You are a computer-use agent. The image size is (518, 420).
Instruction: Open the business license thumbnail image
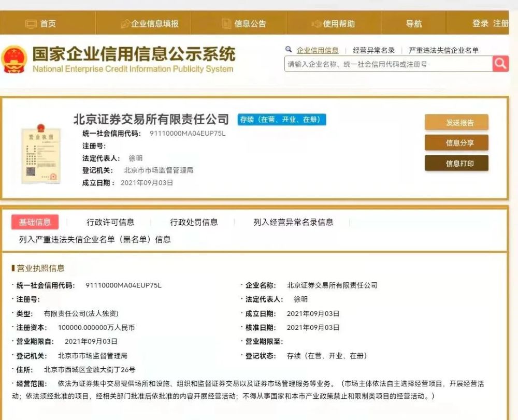(x=41, y=154)
